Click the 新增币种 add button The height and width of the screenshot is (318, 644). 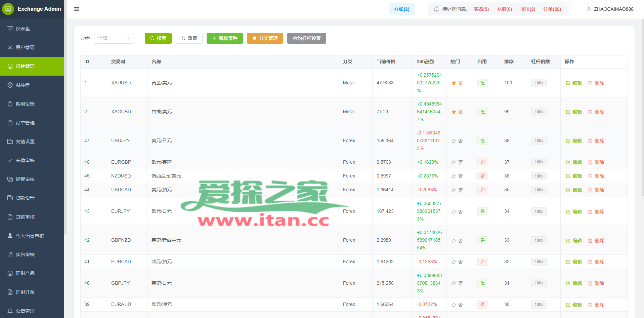tap(225, 38)
